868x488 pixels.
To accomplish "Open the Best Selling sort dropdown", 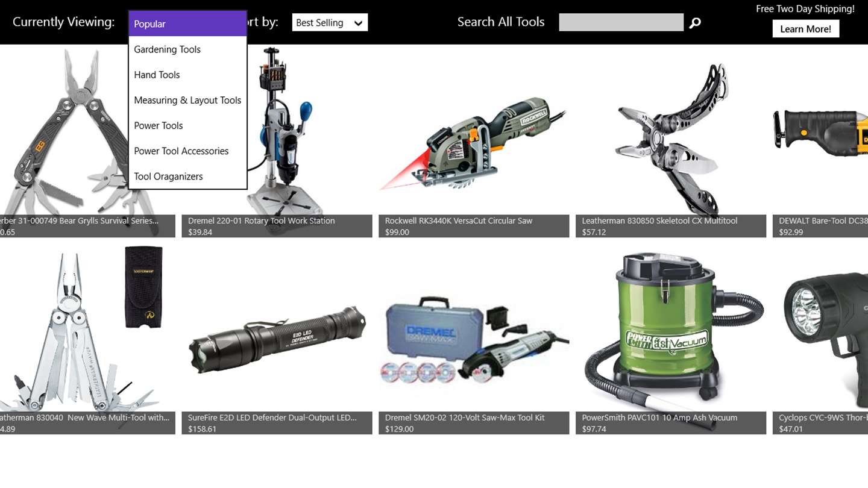I will (x=330, y=23).
